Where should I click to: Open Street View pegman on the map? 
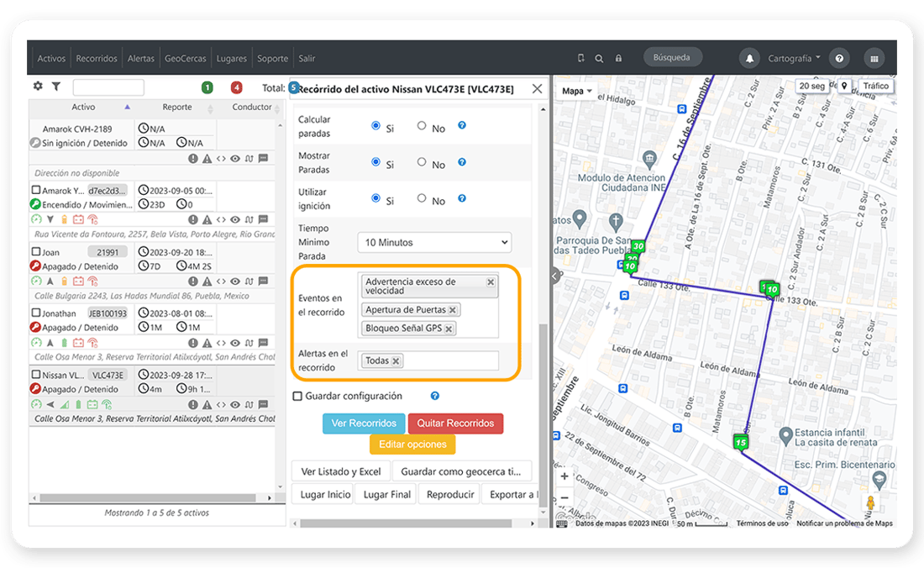pos(870,503)
